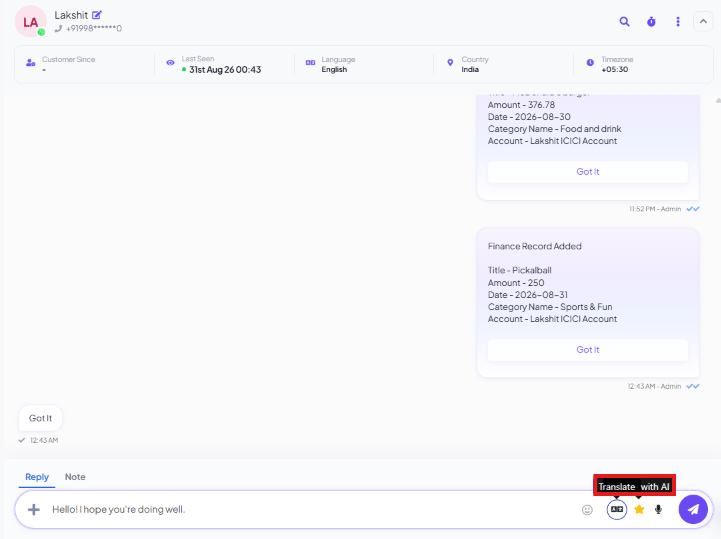Screen dimensions: 721x539
Task: Click Category Name - Sports & Fun
Action: pyautogui.click(x=550, y=307)
